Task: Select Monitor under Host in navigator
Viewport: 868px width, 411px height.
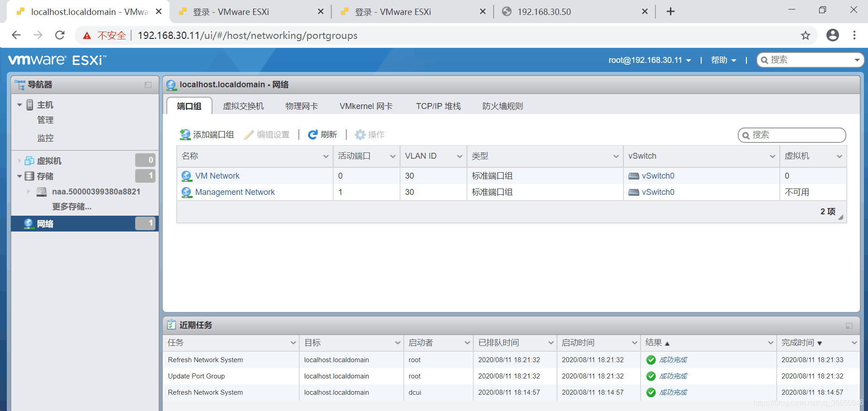Action: click(x=45, y=138)
